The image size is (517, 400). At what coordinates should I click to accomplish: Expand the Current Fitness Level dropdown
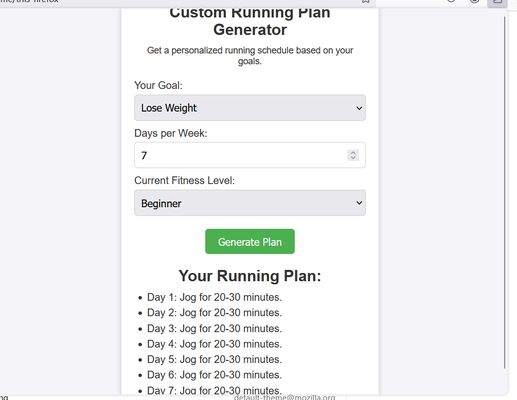point(250,203)
